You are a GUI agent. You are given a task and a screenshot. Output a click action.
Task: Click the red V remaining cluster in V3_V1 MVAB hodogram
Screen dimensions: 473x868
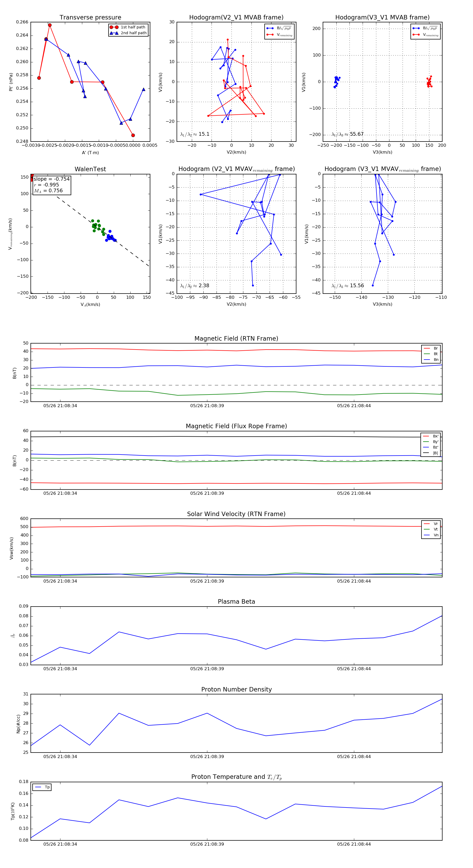429,82
